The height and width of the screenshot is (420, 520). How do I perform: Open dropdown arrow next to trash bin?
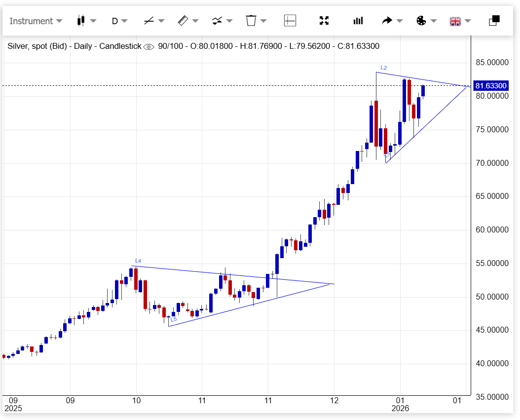click(x=263, y=21)
